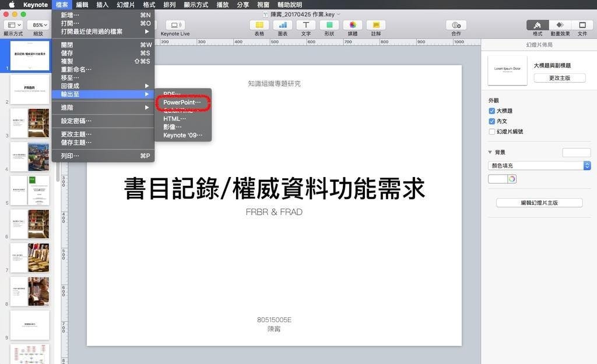
Task: Click the 更改主版 change master button
Action: pos(559,78)
